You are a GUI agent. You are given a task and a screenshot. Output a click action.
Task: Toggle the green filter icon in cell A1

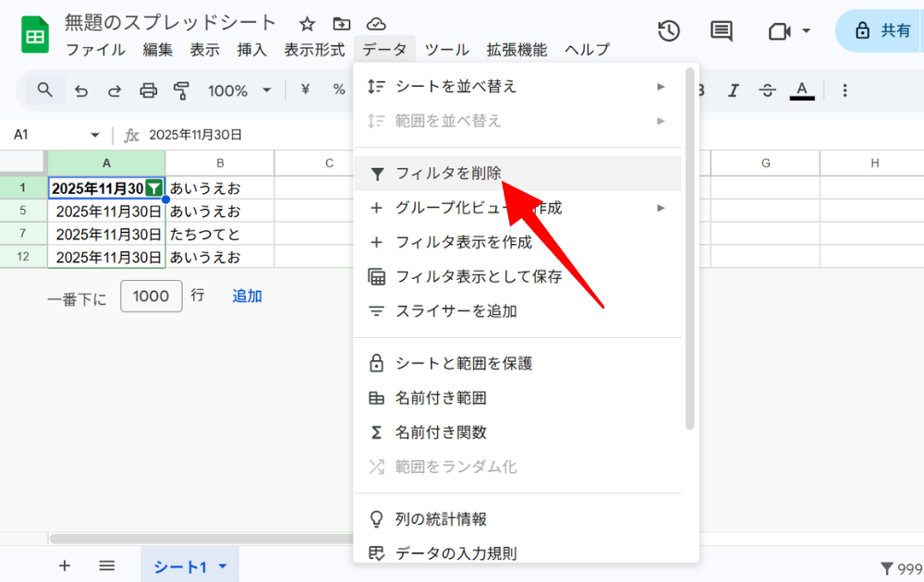click(154, 188)
